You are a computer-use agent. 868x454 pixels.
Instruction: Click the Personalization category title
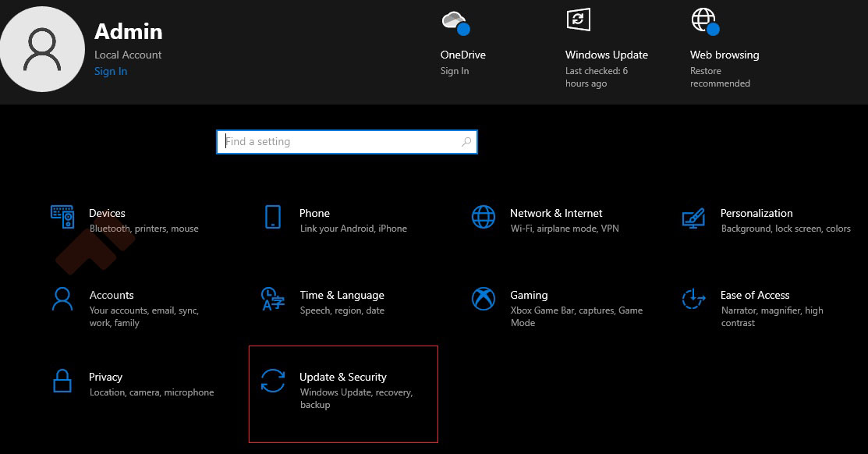coord(756,213)
